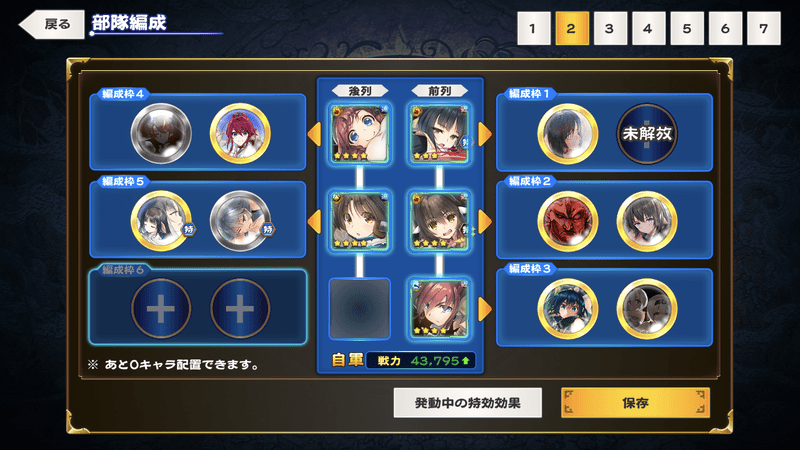Select the dark silver-framed character in 編成枠4
Screen dimensions: 800x450
click(161, 134)
